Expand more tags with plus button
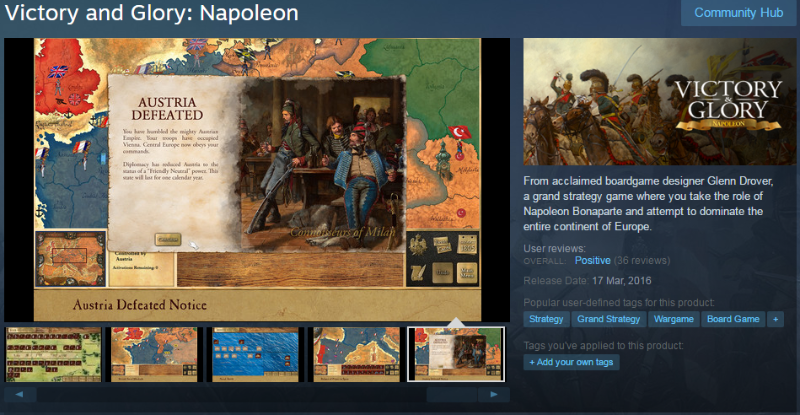The image size is (800, 415). [776, 319]
